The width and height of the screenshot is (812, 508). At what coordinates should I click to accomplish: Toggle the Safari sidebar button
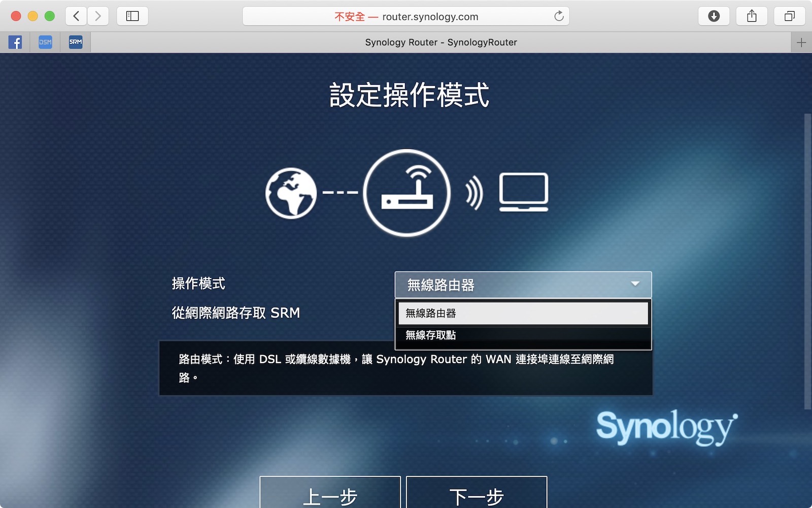[132, 16]
